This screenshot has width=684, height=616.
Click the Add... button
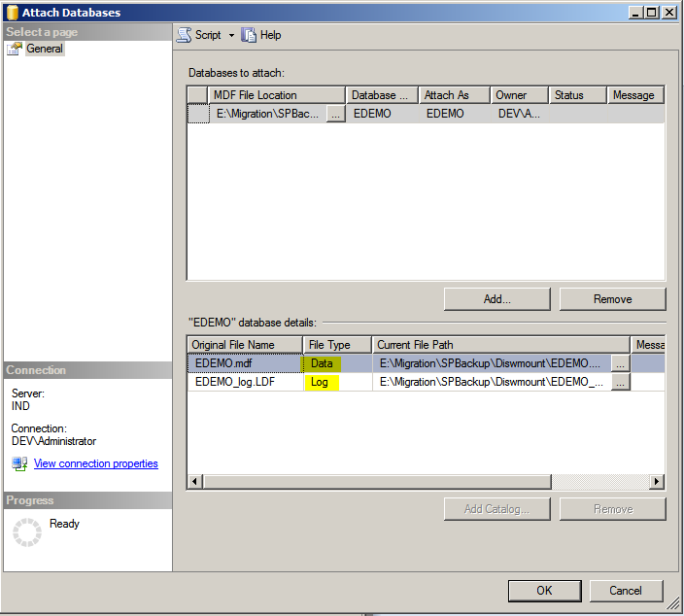click(x=496, y=299)
